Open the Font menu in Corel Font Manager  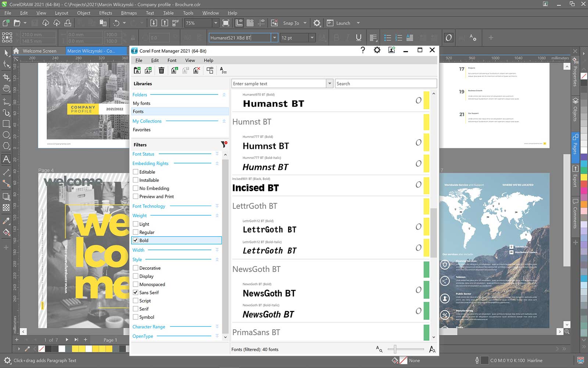point(172,60)
